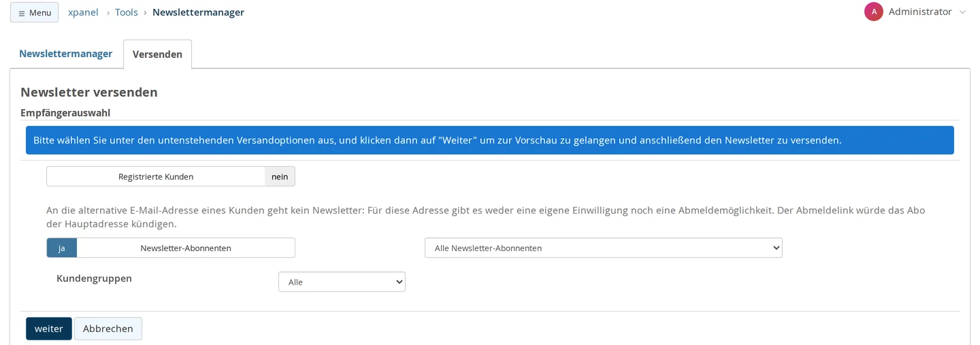Click the blue instruction info banner
The width and height of the screenshot is (980, 345).
(490, 140)
